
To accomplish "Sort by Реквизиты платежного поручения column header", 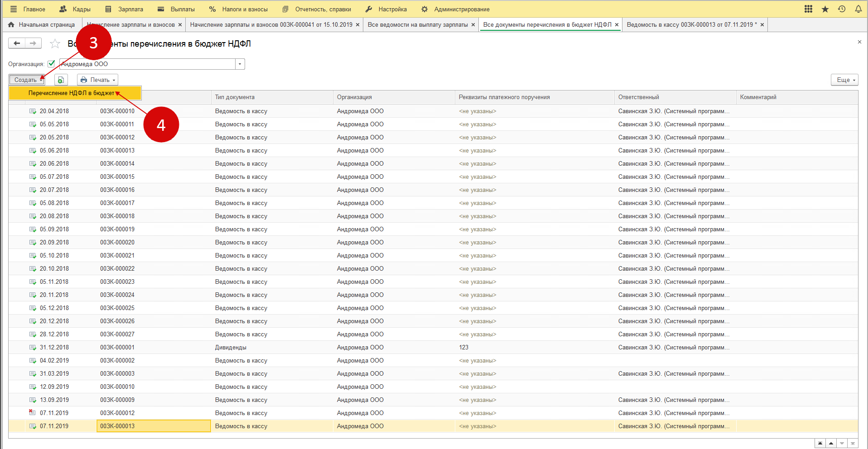I will coord(535,97).
